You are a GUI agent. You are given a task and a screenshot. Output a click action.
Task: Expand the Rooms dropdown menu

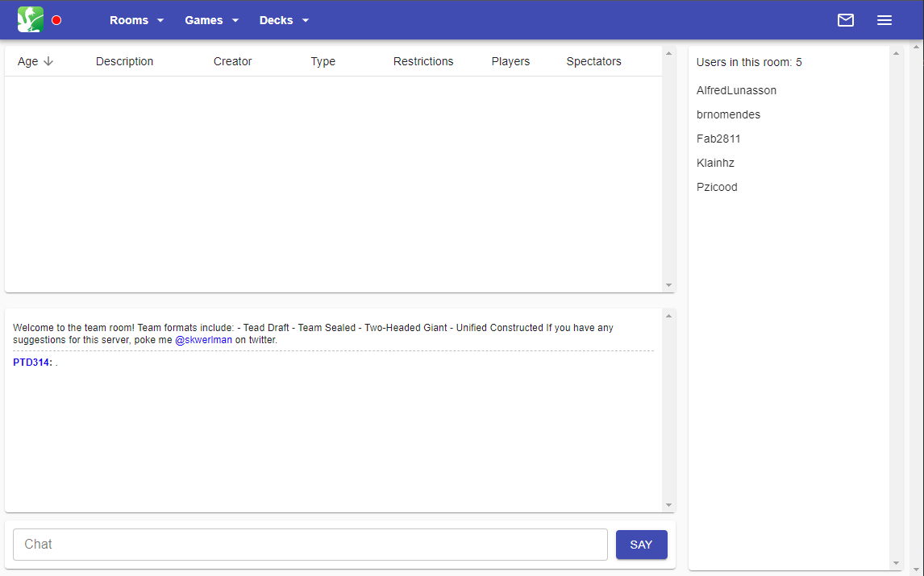(x=136, y=20)
